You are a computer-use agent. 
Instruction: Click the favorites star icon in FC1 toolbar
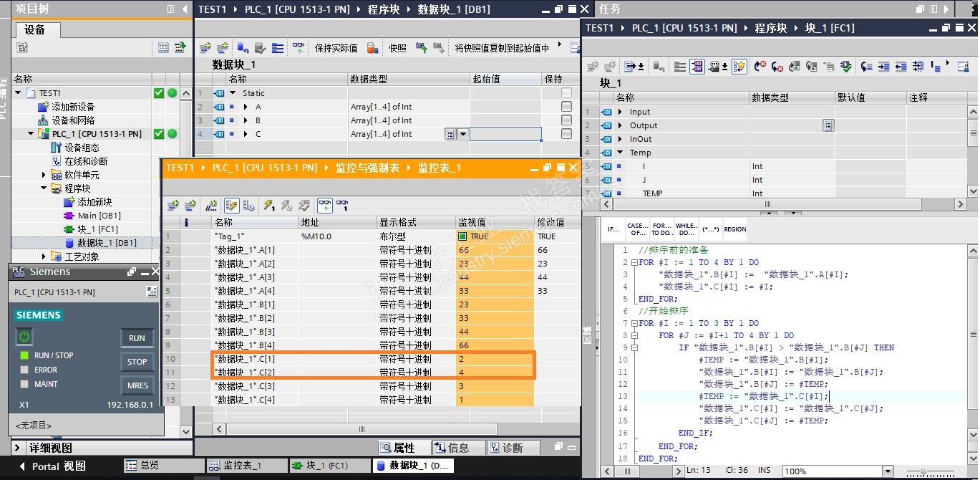(739, 67)
